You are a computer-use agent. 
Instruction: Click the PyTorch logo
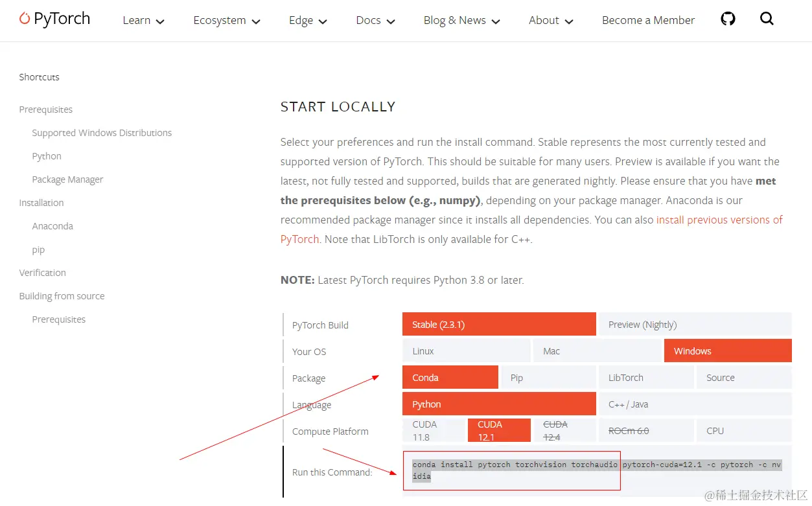click(54, 19)
